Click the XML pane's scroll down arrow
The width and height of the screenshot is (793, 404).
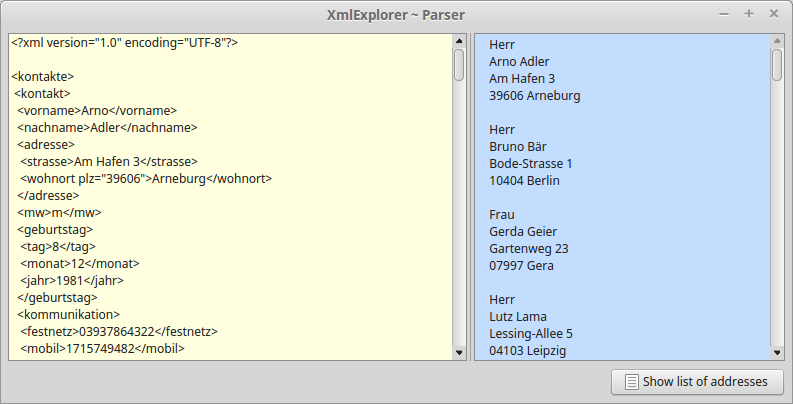point(459,352)
